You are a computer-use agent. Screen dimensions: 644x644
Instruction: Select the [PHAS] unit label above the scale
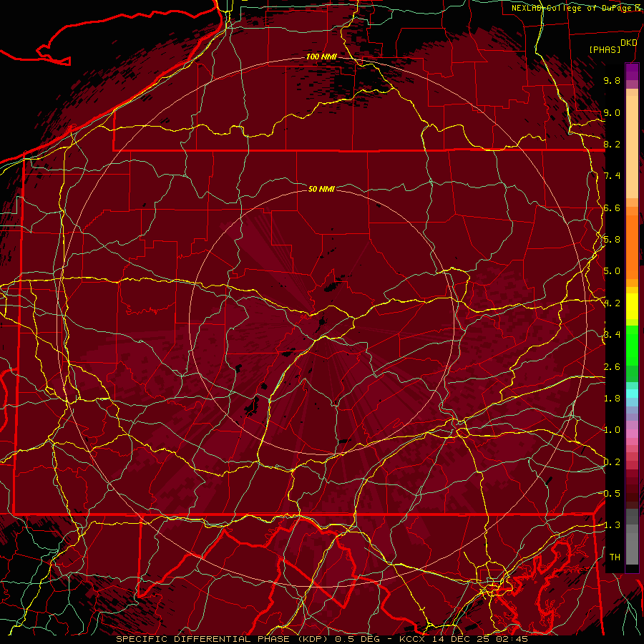click(605, 50)
